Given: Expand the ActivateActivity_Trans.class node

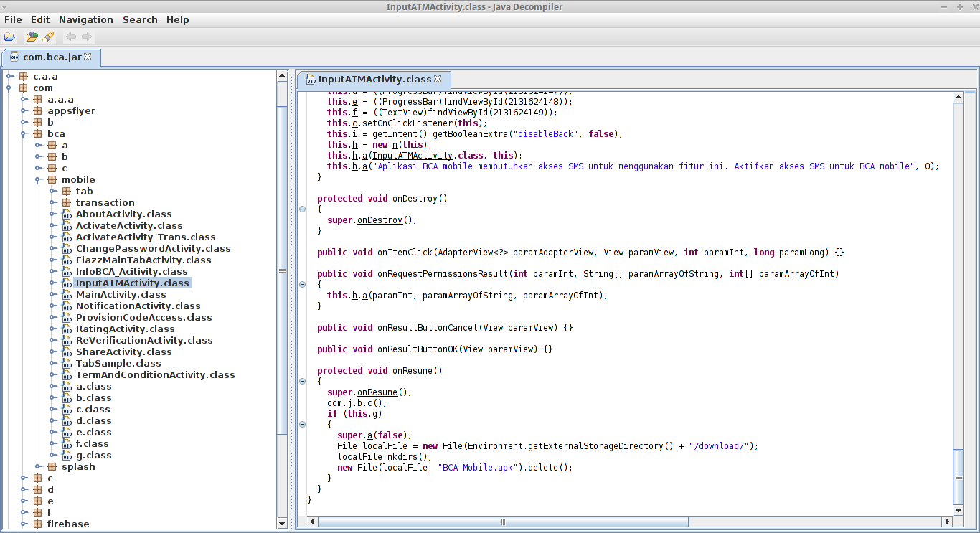Looking at the screenshot, I should pos(53,237).
